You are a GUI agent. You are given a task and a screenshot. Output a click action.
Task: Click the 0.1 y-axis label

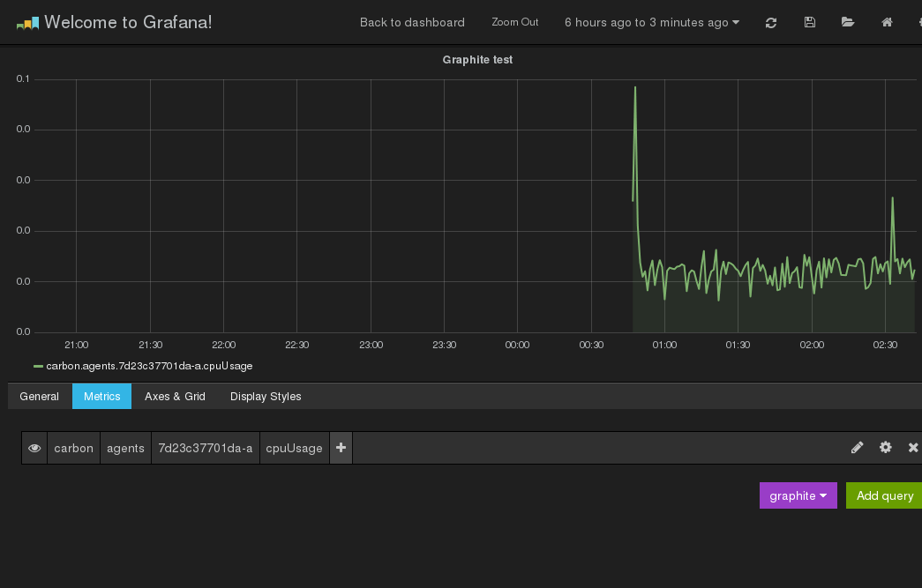[23, 78]
